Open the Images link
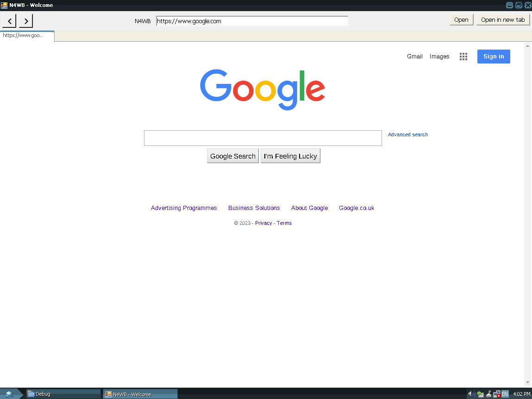The height and width of the screenshot is (399, 532). coord(439,57)
